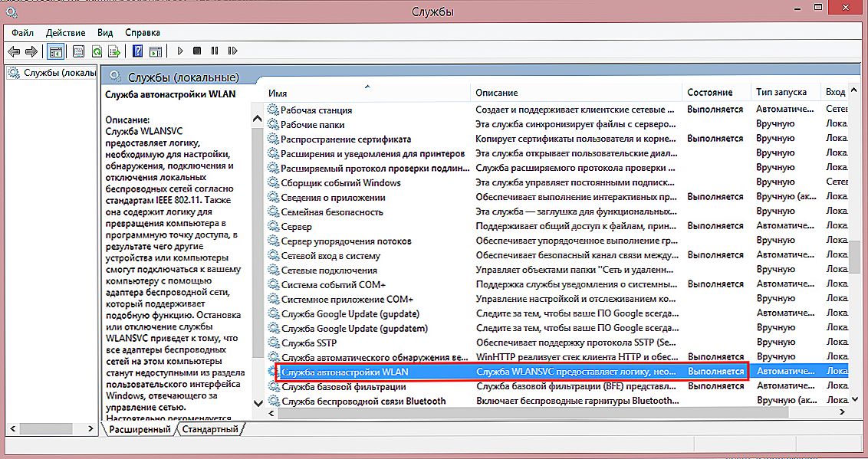Screen dimensions: 868x459
Task: Click Выполняется status in the WLAN row
Action: 715,372
